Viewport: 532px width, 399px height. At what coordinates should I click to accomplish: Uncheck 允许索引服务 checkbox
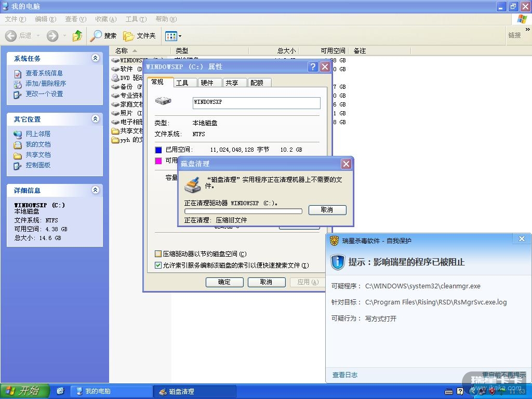[x=158, y=265]
